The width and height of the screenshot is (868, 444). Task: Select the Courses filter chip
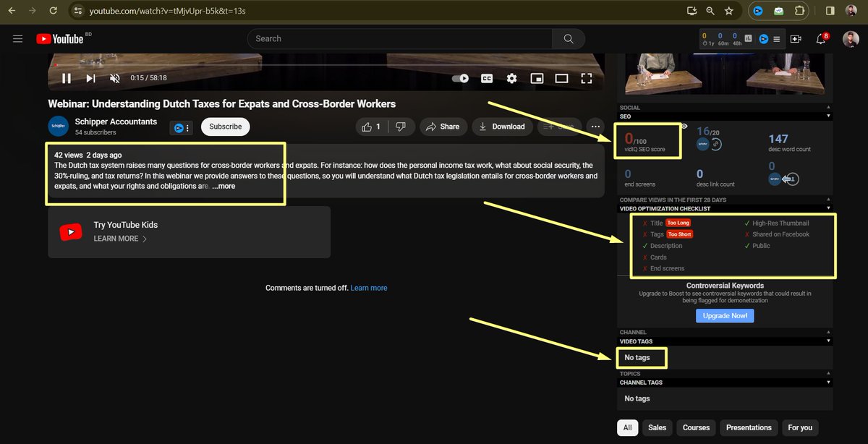tap(696, 427)
